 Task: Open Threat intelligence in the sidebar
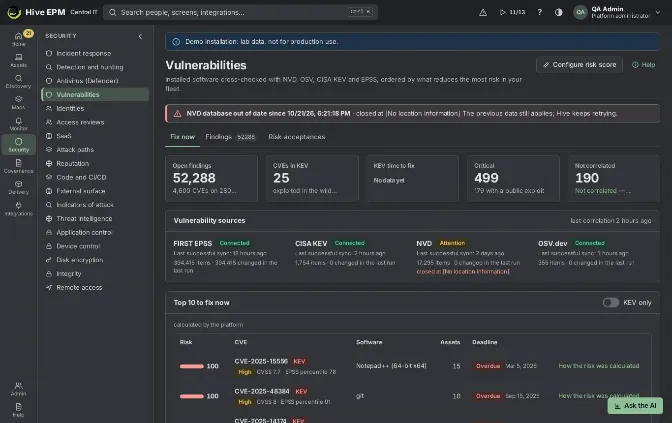click(95, 219)
